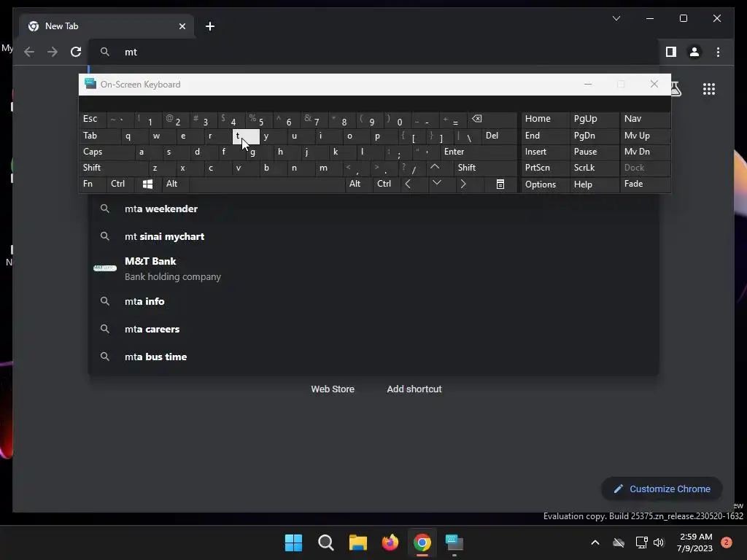Image resolution: width=747 pixels, height=560 pixels.
Task: Click the Enter key
Action: coord(479,152)
